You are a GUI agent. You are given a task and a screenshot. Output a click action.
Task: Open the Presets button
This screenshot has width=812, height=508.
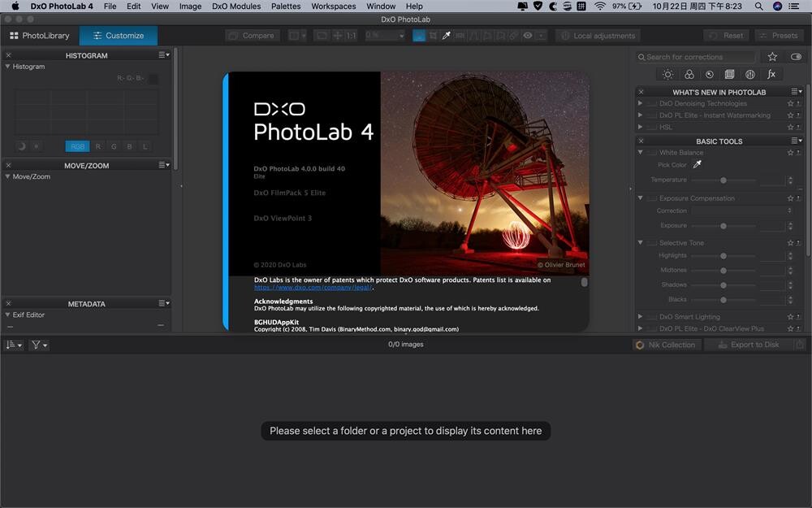(779, 36)
